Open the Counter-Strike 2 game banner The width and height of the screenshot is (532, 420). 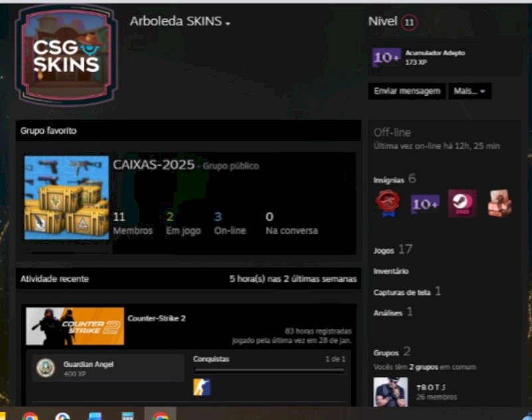[x=75, y=326]
